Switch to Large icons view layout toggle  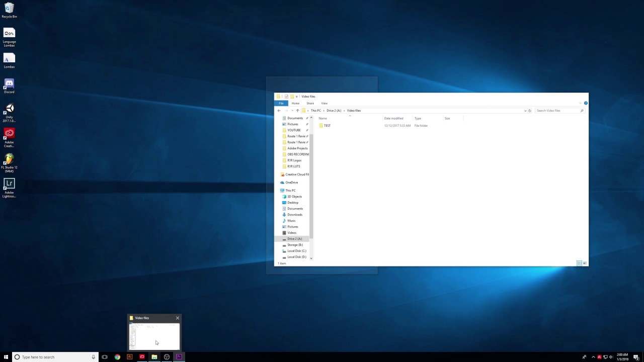pyautogui.click(x=585, y=263)
